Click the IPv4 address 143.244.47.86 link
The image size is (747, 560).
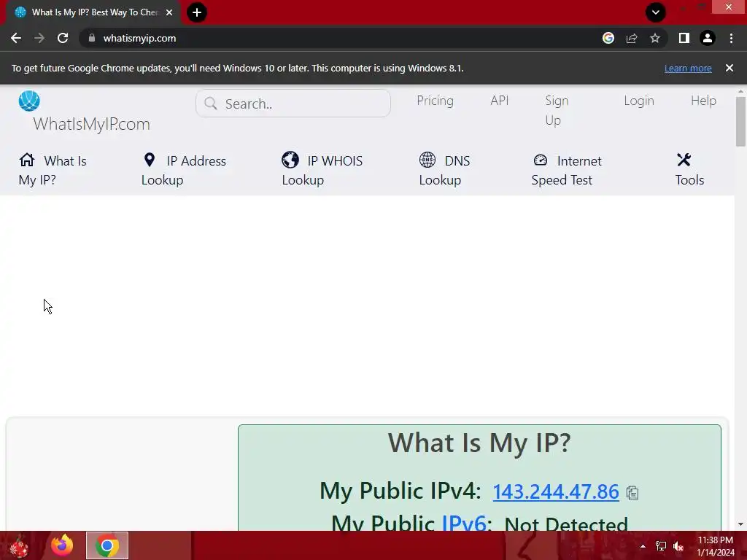(x=556, y=491)
